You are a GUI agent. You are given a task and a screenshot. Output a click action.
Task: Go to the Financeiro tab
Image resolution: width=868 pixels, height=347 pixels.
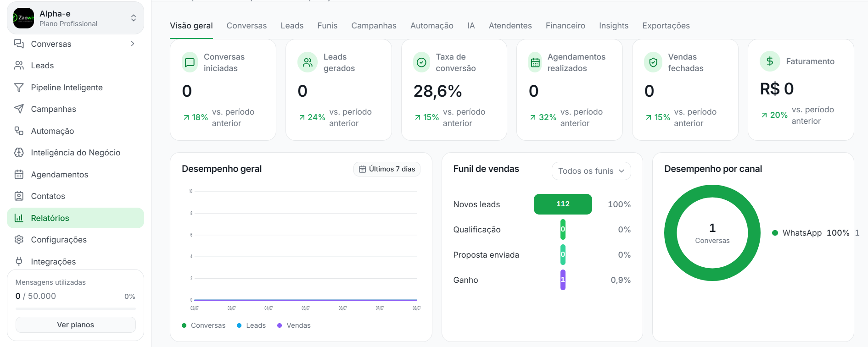coord(565,26)
